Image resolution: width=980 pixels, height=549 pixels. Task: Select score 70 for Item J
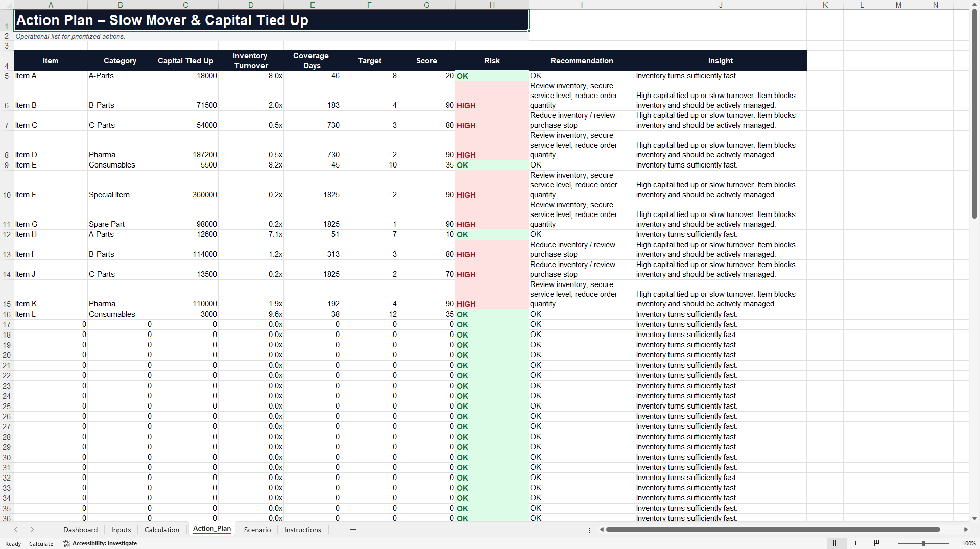pos(426,270)
